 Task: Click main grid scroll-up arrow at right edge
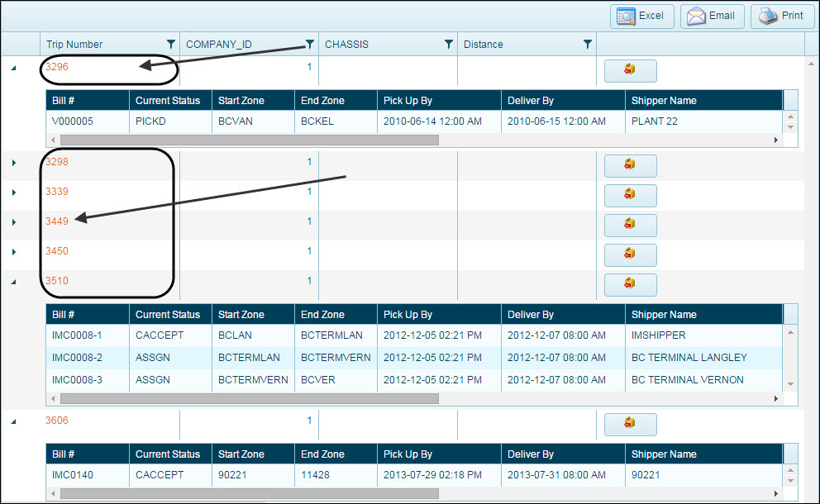pos(812,64)
